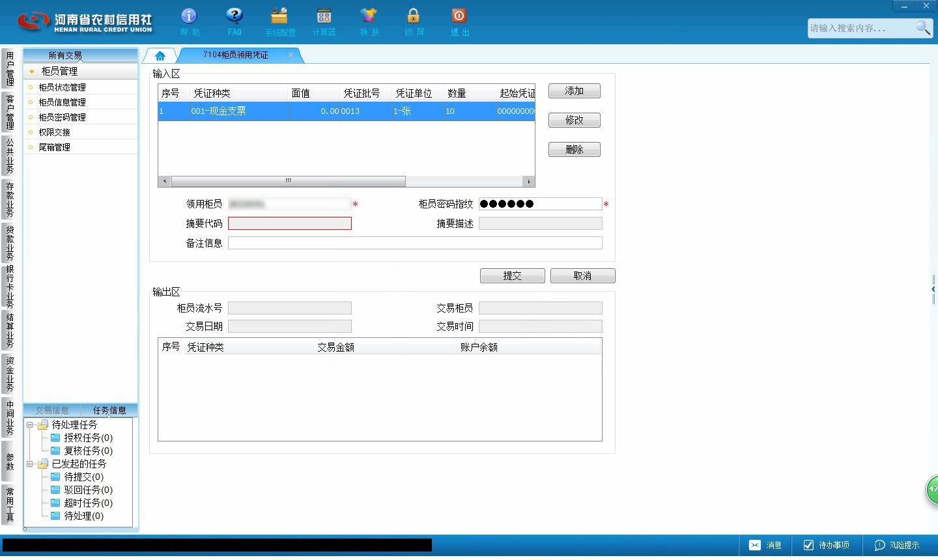Click the search magnifier icon

(923, 27)
